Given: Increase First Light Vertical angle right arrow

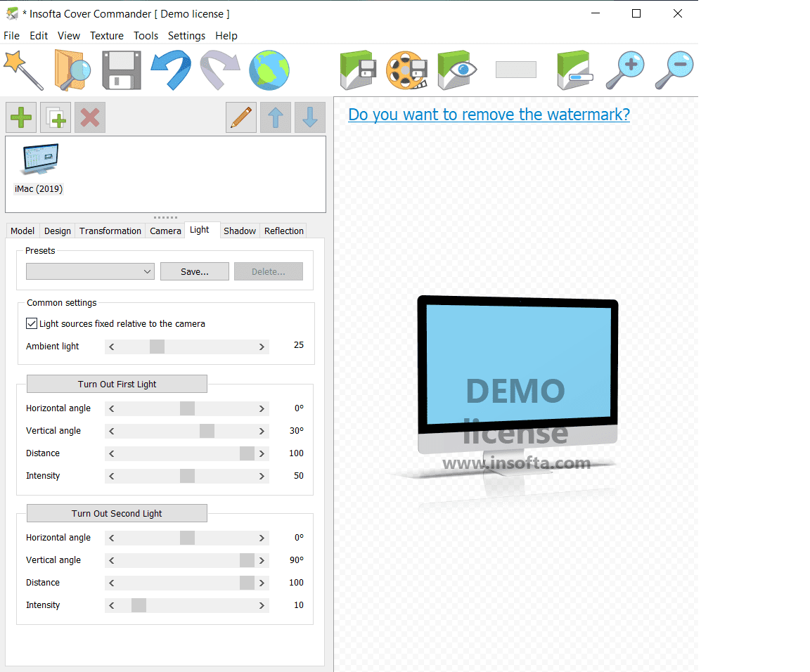Looking at the screenshot, I should (262, 431).
